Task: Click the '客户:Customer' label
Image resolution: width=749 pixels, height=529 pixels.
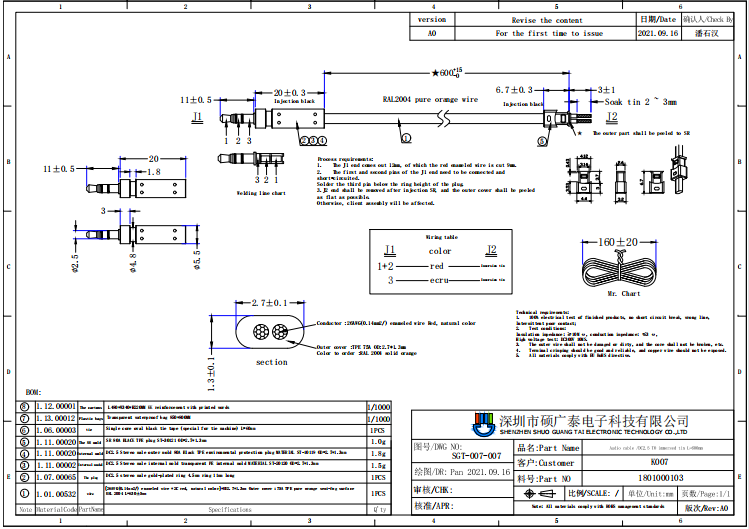Action: click(x=546, y=463)
